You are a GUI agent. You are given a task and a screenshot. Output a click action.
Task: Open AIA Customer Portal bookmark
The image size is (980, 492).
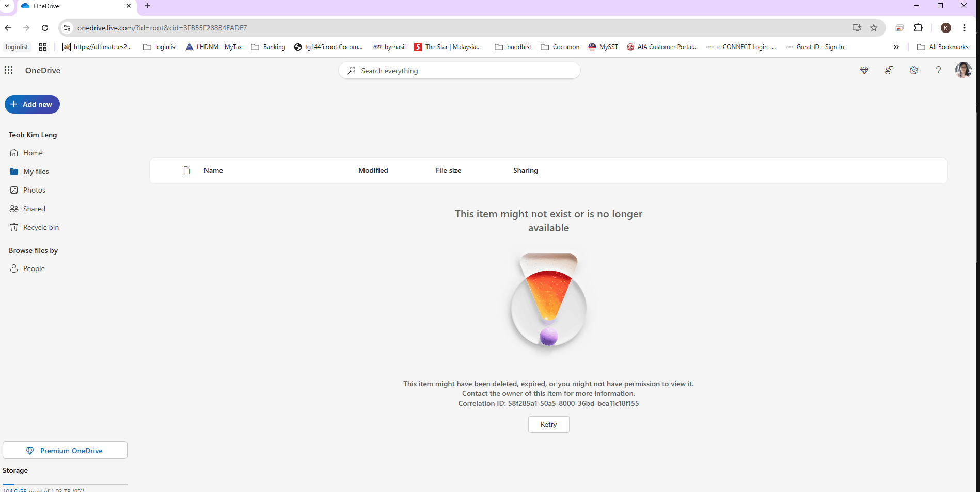662,47
